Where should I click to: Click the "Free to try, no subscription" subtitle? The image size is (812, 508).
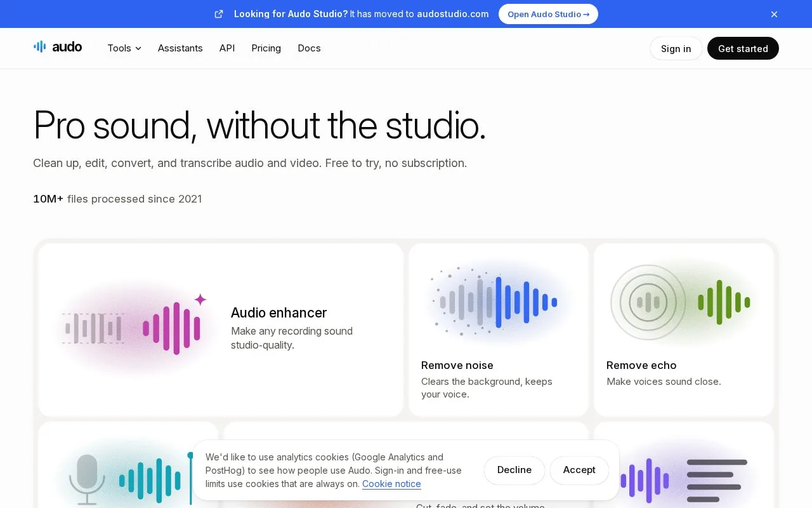pos(396,163)
